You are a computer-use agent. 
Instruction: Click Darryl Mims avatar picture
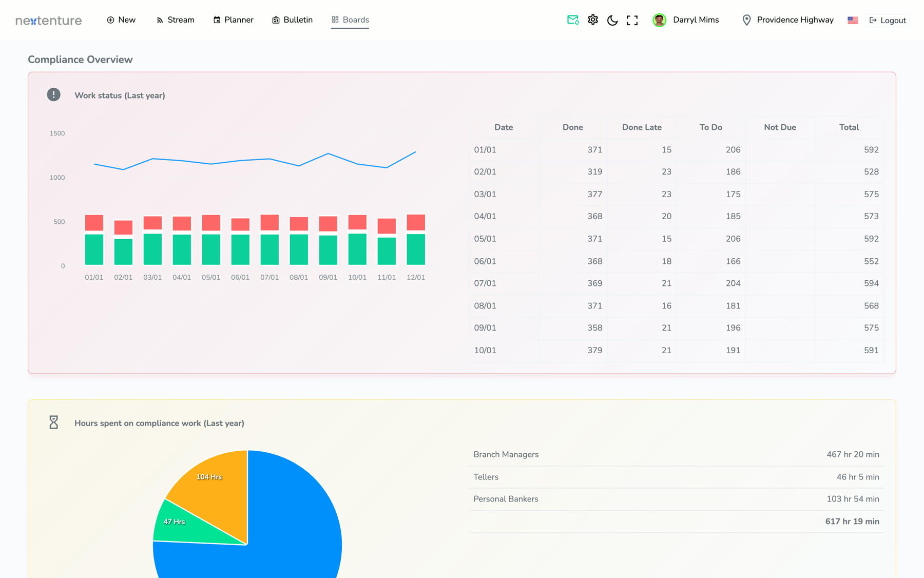(x=659, y=20)
